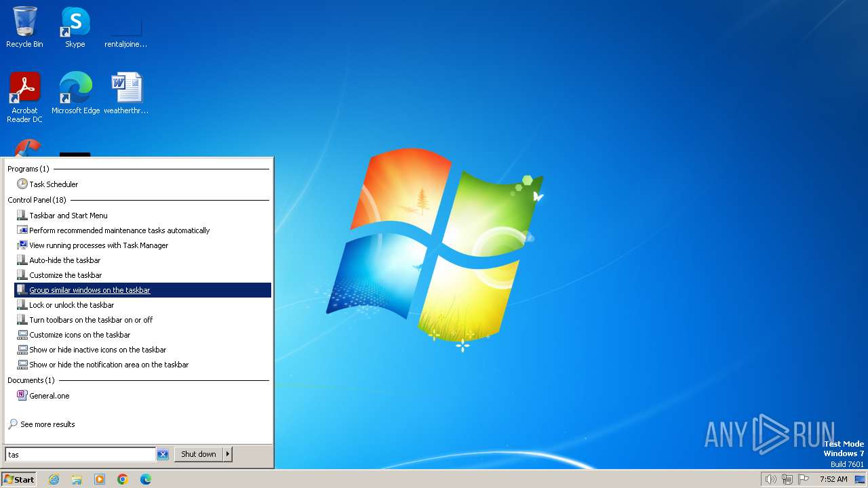Open Turn toolbars on the taskbar on or off

143,320
